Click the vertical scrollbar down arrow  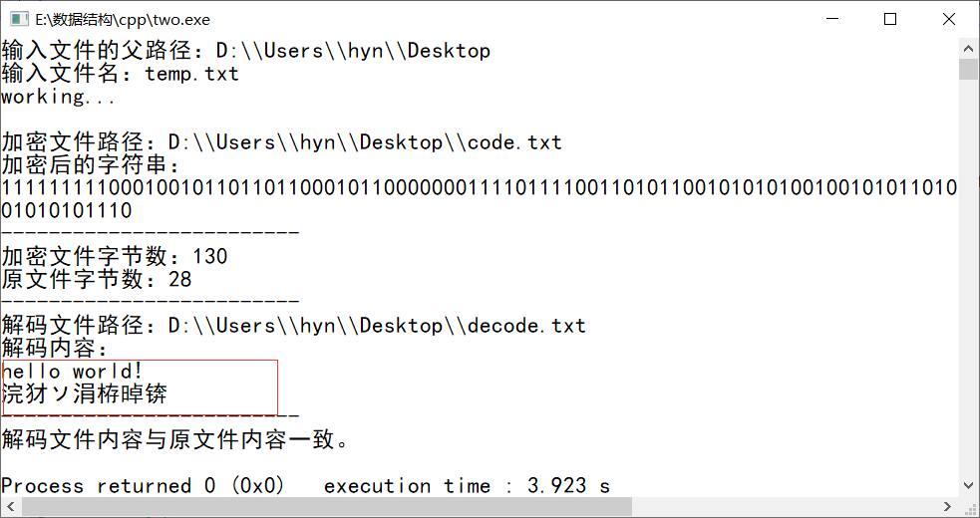968,487
